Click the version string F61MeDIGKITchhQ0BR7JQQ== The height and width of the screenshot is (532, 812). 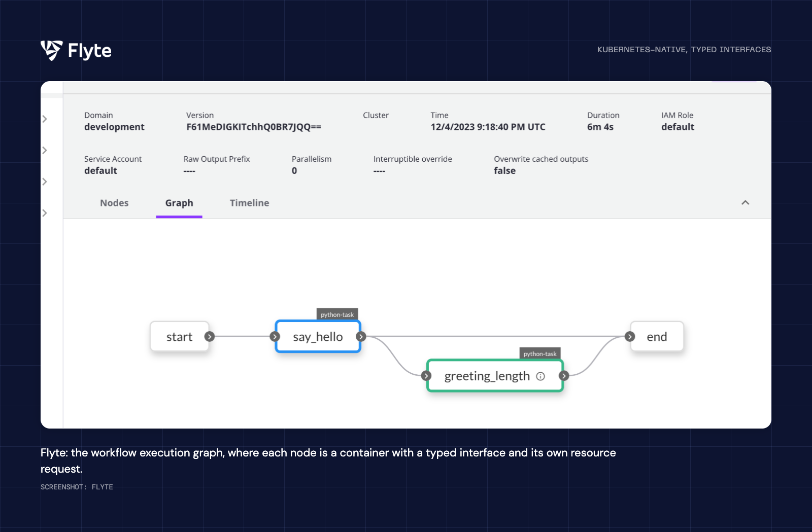pos(254,127)
